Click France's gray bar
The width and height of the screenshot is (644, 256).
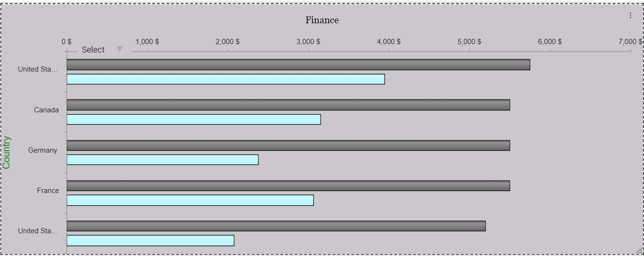point(288,186)
